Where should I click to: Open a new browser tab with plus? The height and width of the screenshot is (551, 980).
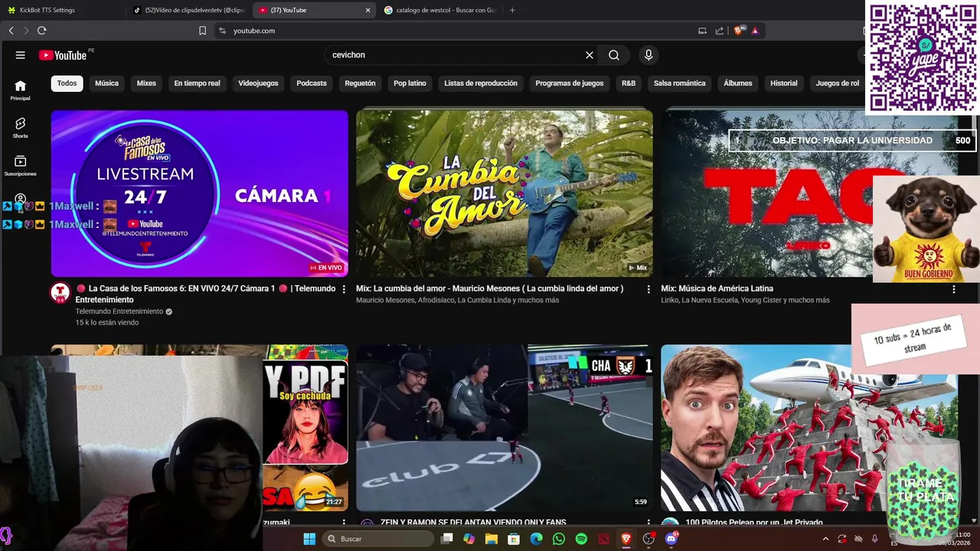pyautogui.click(x=512, y=10)
